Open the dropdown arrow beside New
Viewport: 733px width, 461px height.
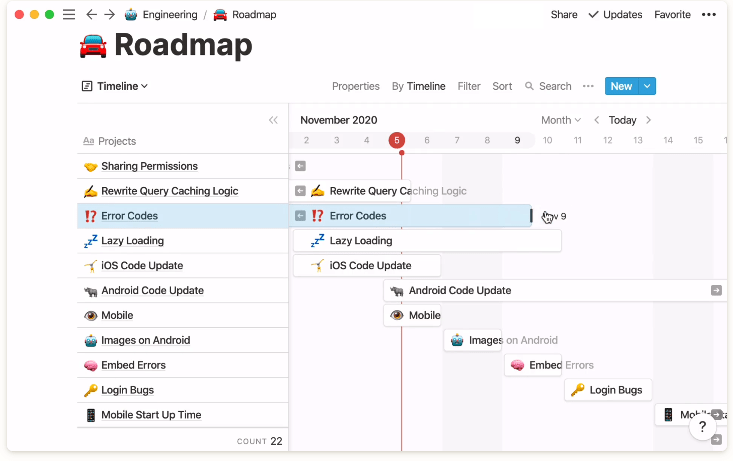pos(647,87)
